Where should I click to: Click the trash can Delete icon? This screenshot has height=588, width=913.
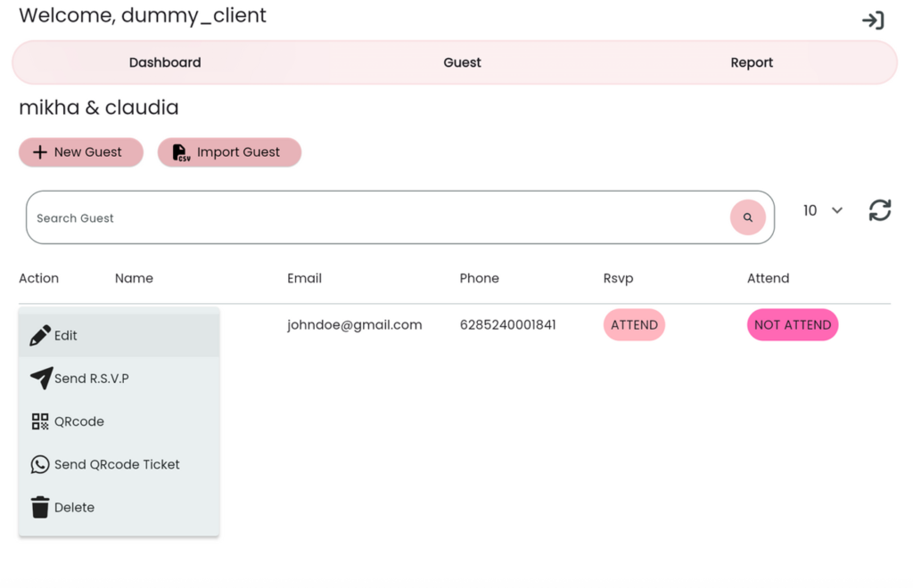tap(40, 507)
